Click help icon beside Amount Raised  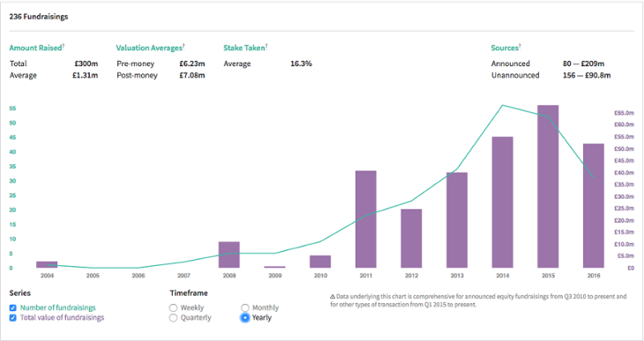[64, 45]
